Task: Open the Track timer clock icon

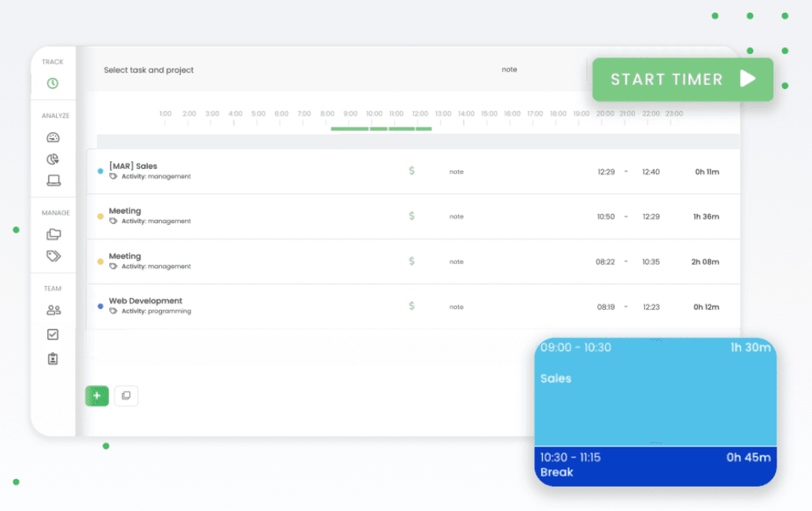Action: (x=52, y=83)
